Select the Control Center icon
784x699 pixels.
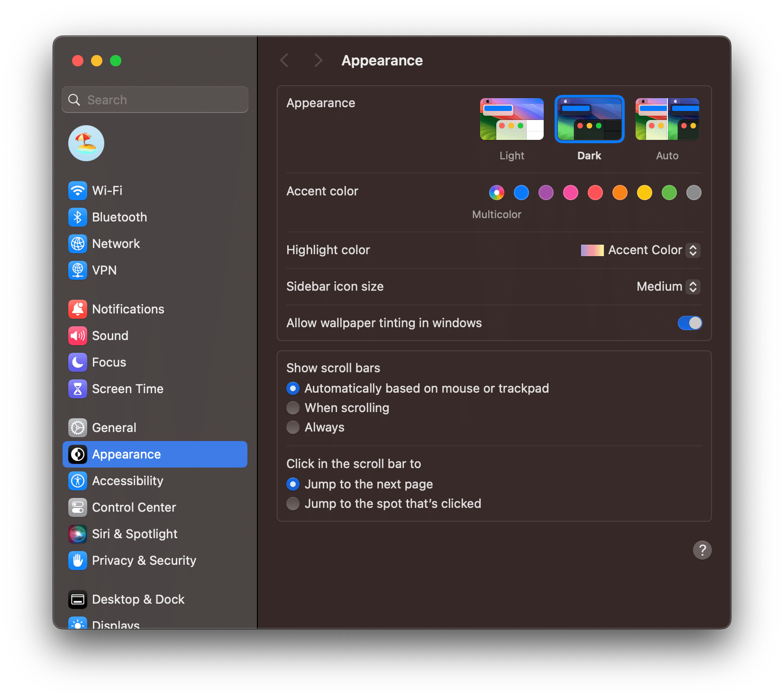[x=78, y=507]
